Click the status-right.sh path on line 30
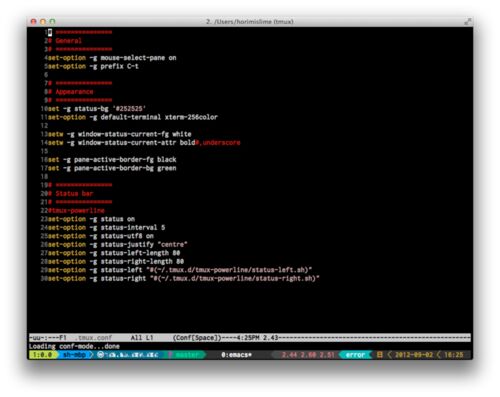 click(235, 278)
